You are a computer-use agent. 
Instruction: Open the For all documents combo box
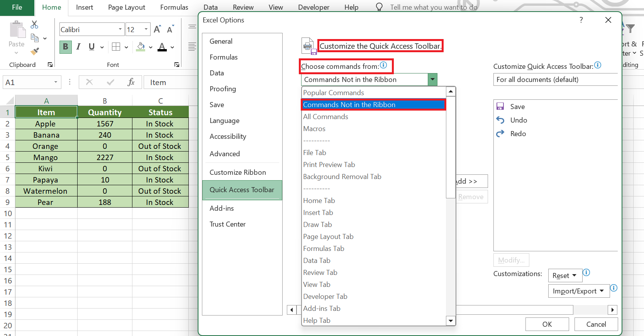click(556, 80)
